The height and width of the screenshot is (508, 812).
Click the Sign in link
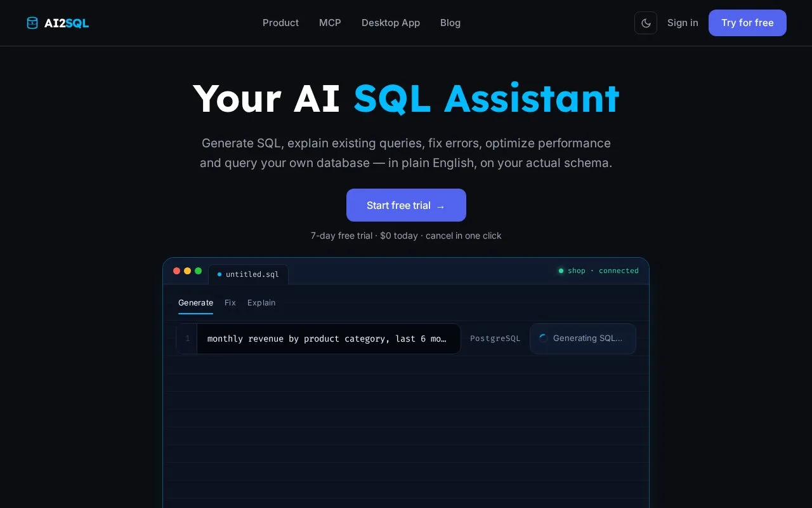[683, 23]
